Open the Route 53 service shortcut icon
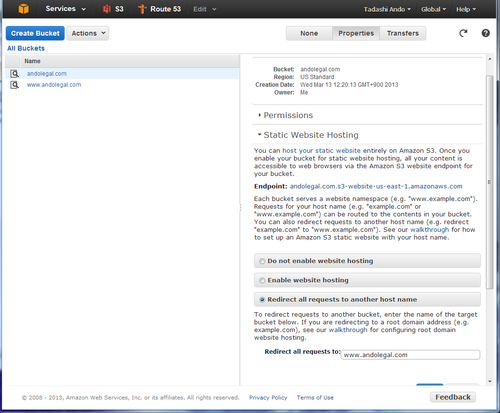 pos(142,9)
